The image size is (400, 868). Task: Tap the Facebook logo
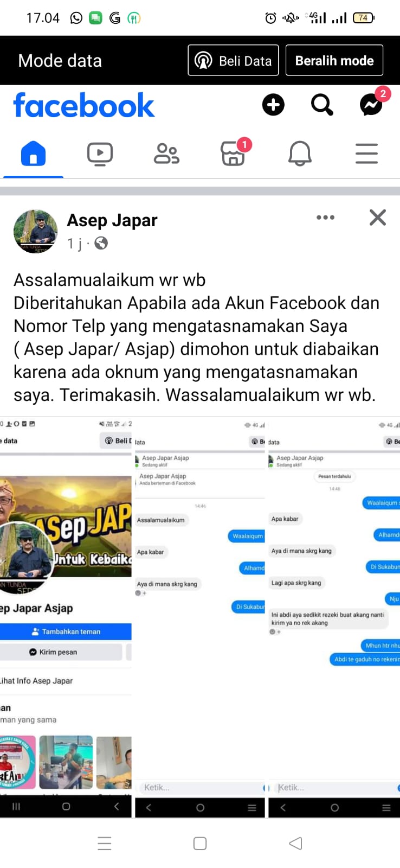click(x=84, y=105)
